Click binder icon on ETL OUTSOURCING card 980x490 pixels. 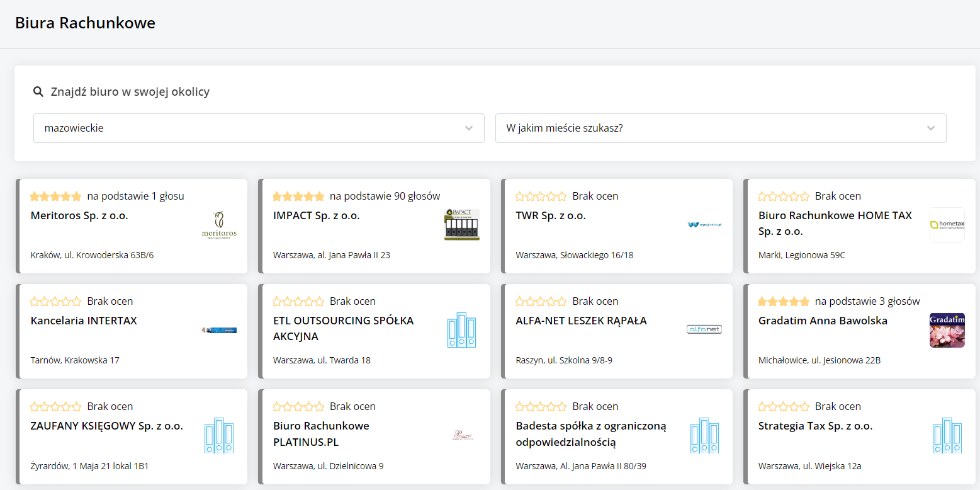pyautogui.click(x=461, y=330)
